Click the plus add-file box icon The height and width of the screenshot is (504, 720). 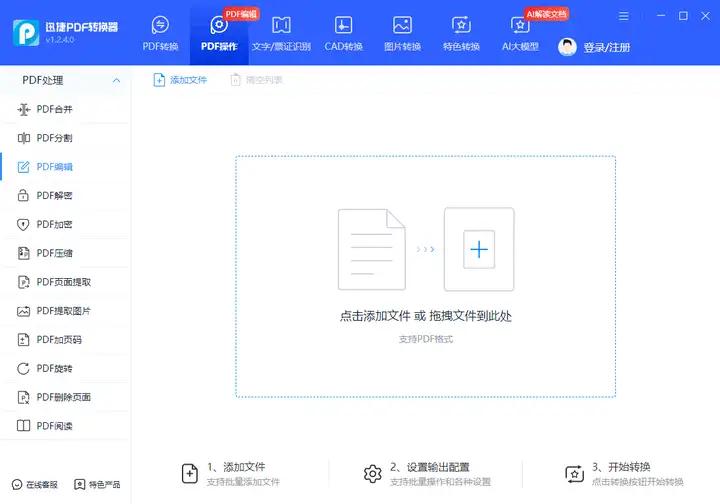(479, 249)
